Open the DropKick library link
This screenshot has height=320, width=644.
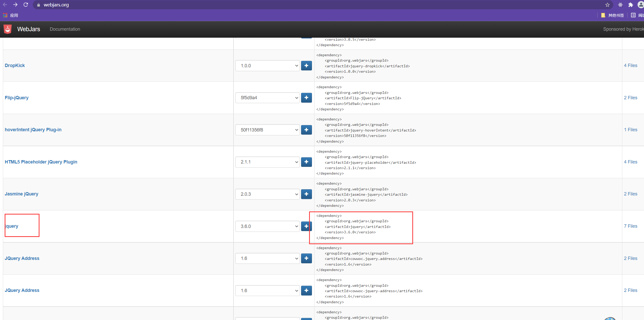15,65
